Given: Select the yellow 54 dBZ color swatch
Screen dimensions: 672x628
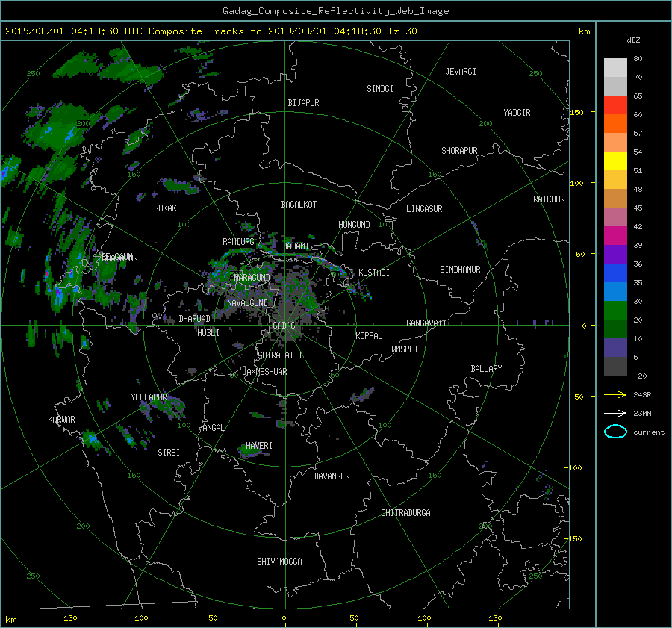Looking at the screenshot, I should point(615,161).
